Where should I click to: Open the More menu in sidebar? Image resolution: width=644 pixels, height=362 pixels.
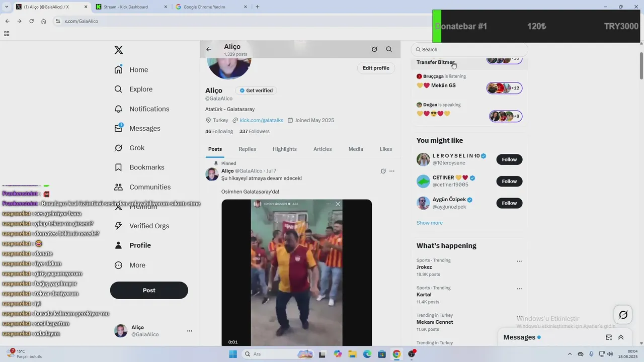[x=130, y=265]
